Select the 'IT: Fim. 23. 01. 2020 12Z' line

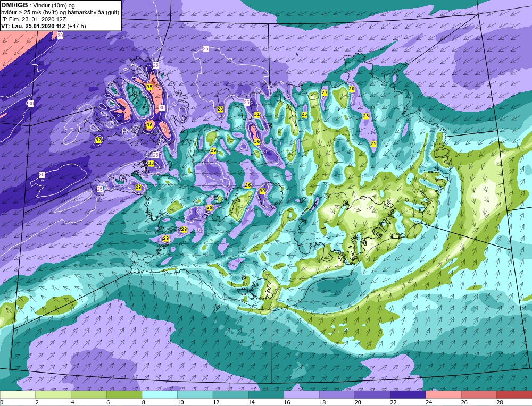[33, 19]
